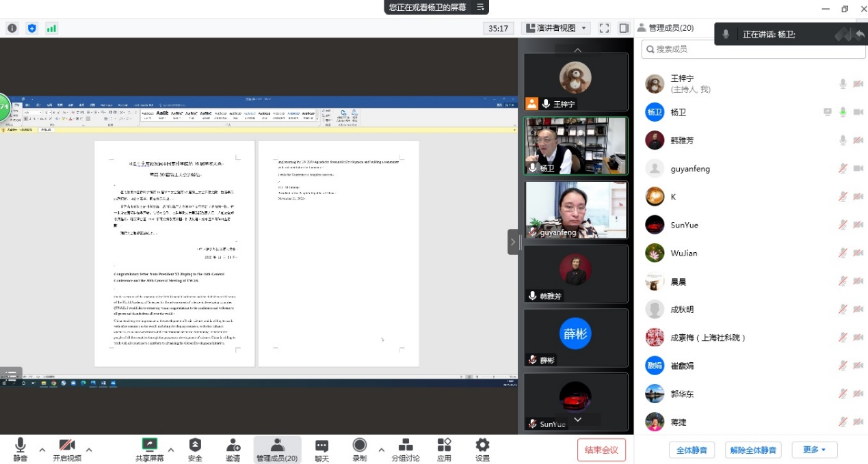868x464 pixels.
Task: Click the Mute All (全体静音) button
Action: (x=692, y=450)
